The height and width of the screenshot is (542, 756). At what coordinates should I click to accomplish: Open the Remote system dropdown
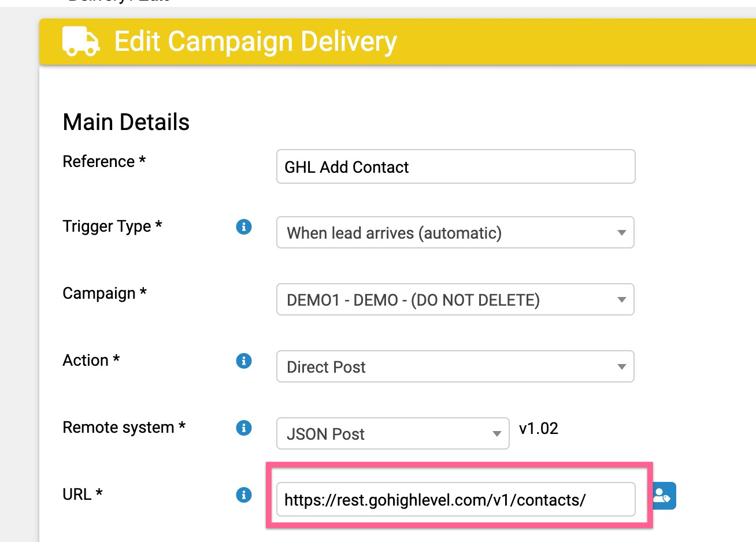point(497,433)
